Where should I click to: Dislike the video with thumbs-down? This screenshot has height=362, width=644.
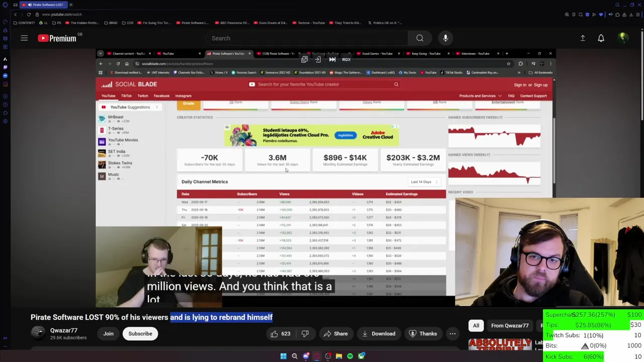tap(305, 334)
